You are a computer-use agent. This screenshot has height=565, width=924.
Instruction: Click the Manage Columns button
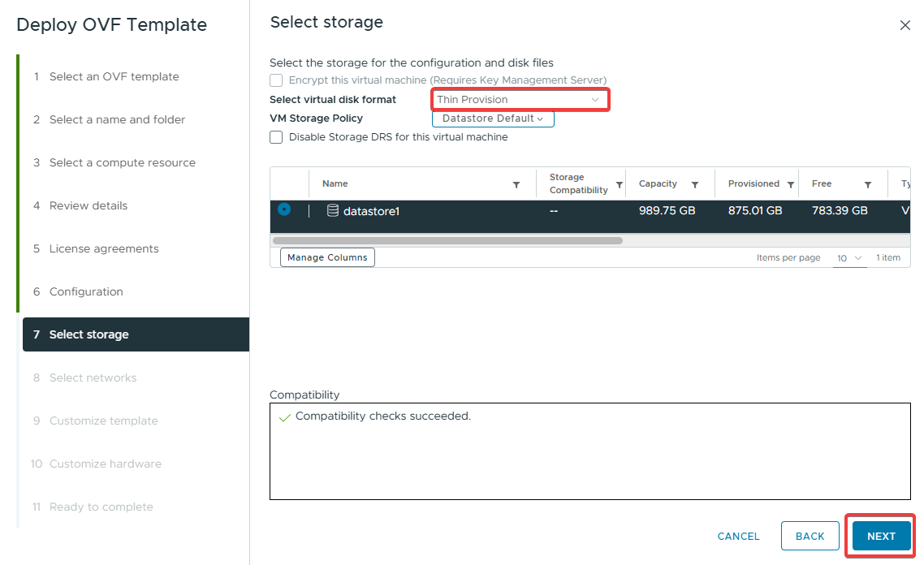tap(327, 257)
